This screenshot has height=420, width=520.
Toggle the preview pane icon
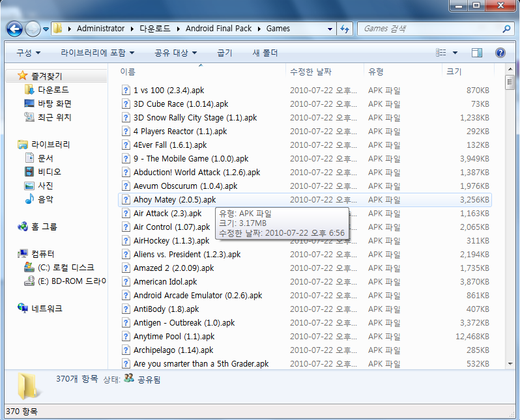click(x=477, y=53)
